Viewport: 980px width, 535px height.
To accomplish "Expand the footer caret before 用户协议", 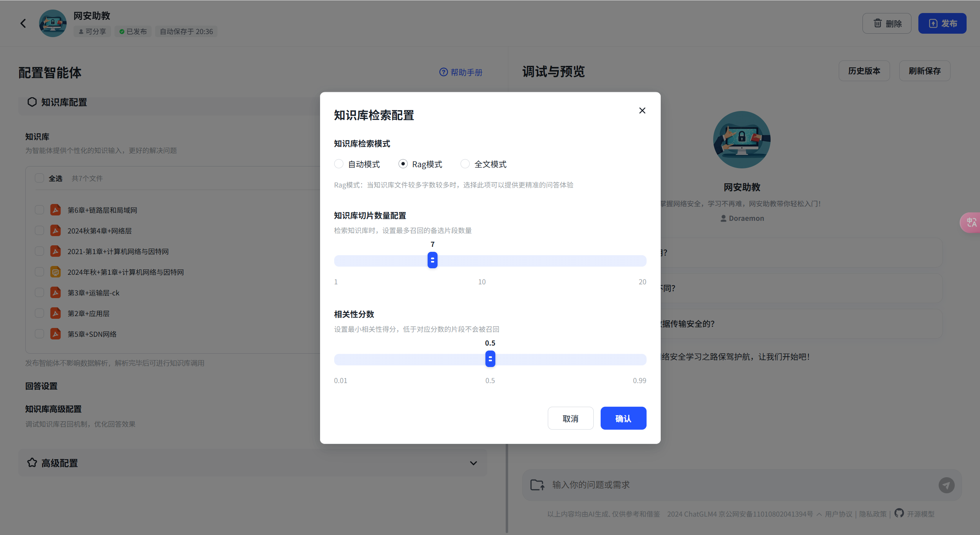I will [x=819, y=514].
